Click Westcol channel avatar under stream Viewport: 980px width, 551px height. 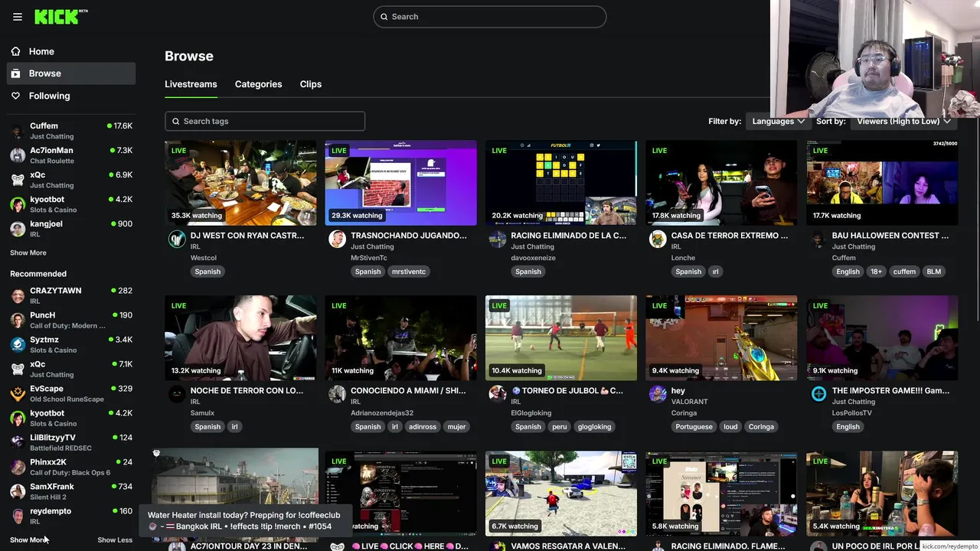tap(177, 239)
